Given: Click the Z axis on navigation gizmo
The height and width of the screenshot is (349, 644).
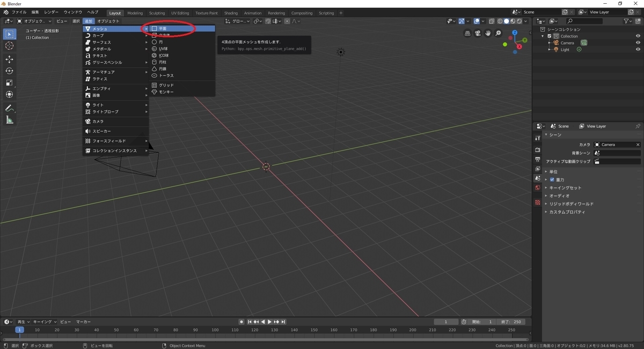Looking at the screenshot, I should point(514,33).
